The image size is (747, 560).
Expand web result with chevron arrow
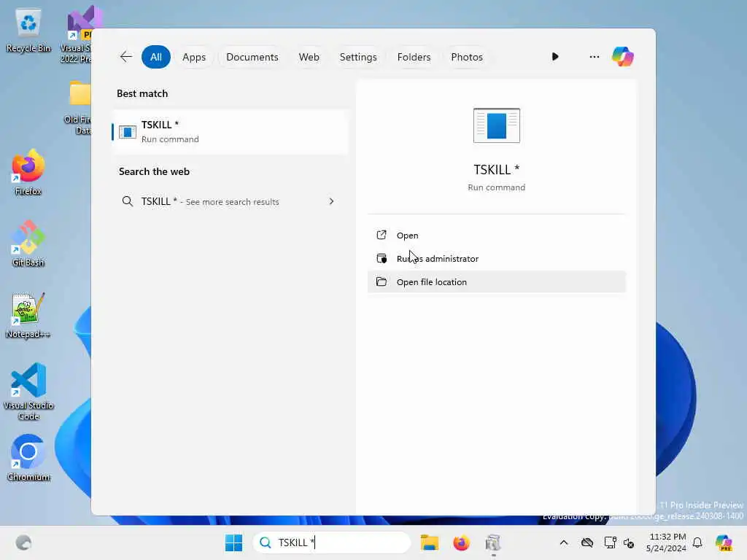tap(332, 201)
